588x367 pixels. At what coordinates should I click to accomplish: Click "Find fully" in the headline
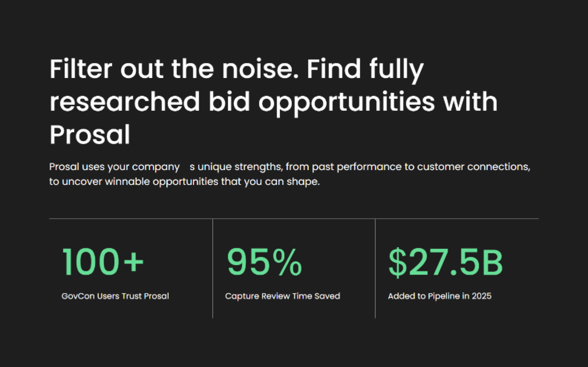pos(365,69)
